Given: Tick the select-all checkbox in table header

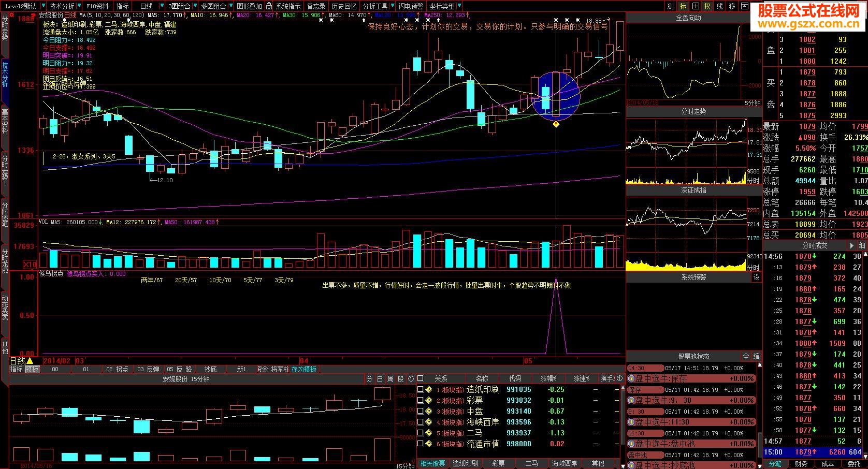Looking at the screenshot, I should 421,378.
